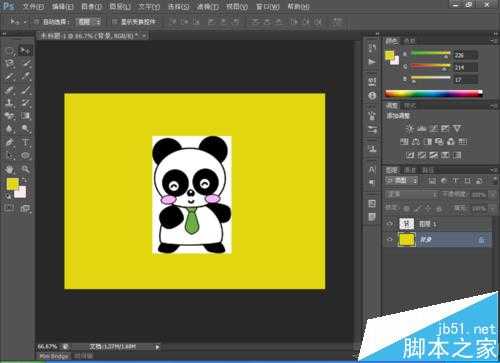Toggle Show Transform Controls checkbox
Screen dimensions: 500x363
point(114,22)
